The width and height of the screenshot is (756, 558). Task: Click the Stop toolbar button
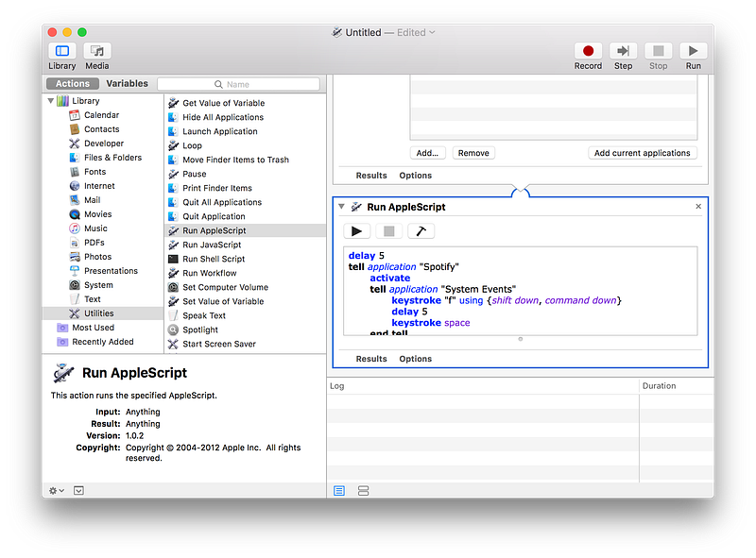click(658, 51)
